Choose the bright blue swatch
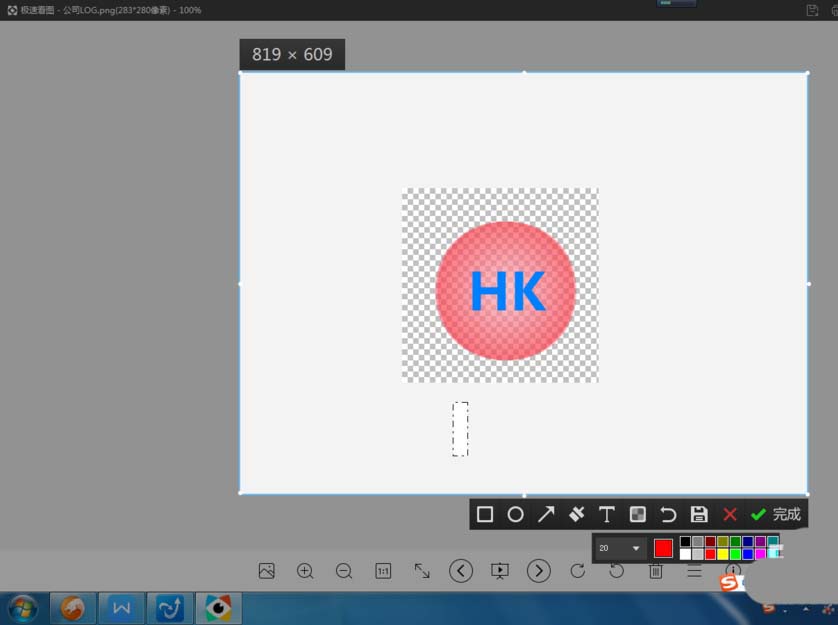Image resolution: width=838 pixels, height=625 pixels. pyautogui.click(x=748, y=554)
